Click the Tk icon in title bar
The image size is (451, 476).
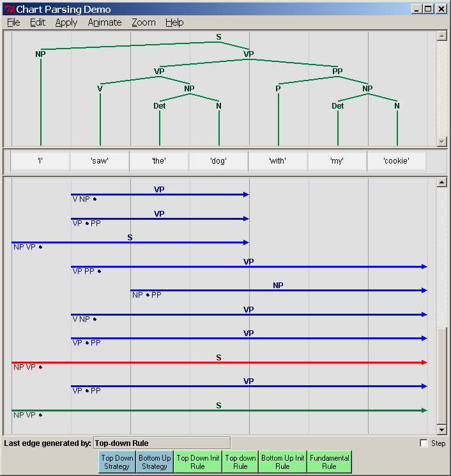tap(10, 10)
